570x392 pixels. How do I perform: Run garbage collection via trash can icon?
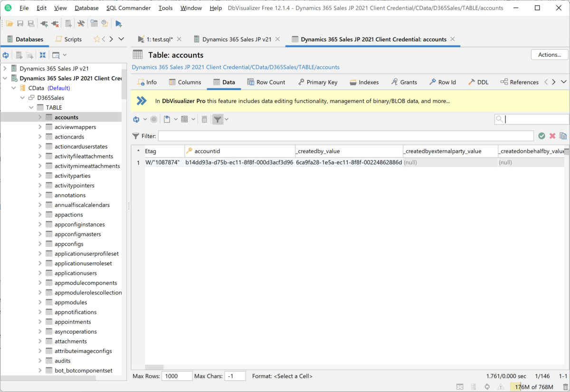tap(565, 387)
